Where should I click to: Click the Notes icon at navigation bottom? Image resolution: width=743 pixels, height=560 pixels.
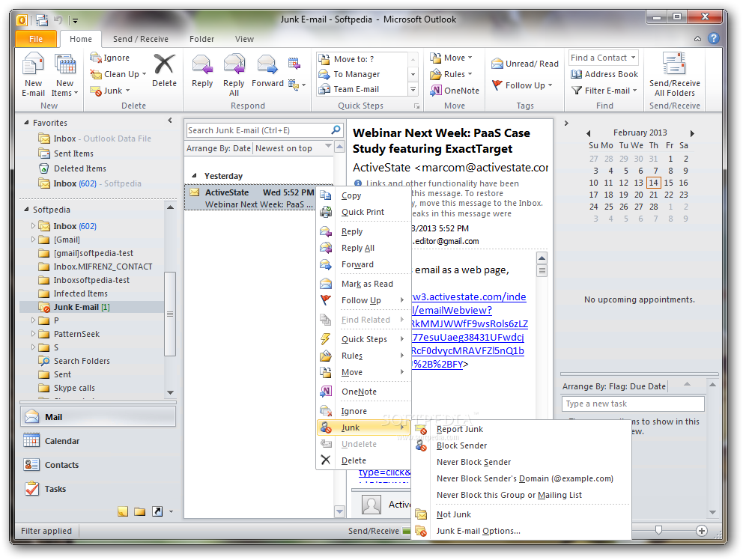tap(123, 511)
